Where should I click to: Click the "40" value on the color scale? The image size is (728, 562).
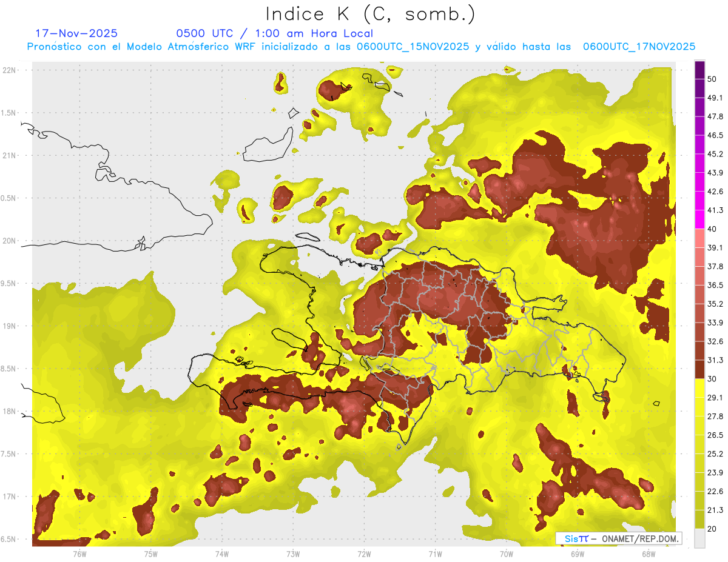(x=712, y=229)
